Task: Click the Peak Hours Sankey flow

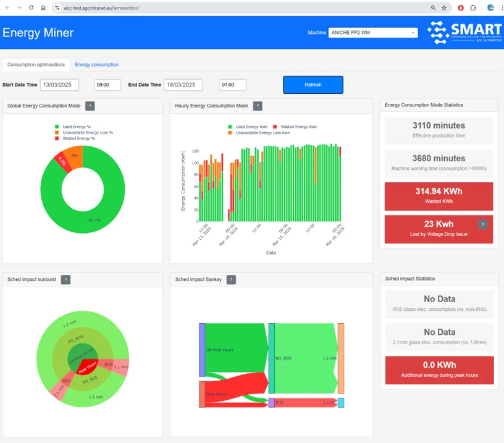Action: [236, 390]
